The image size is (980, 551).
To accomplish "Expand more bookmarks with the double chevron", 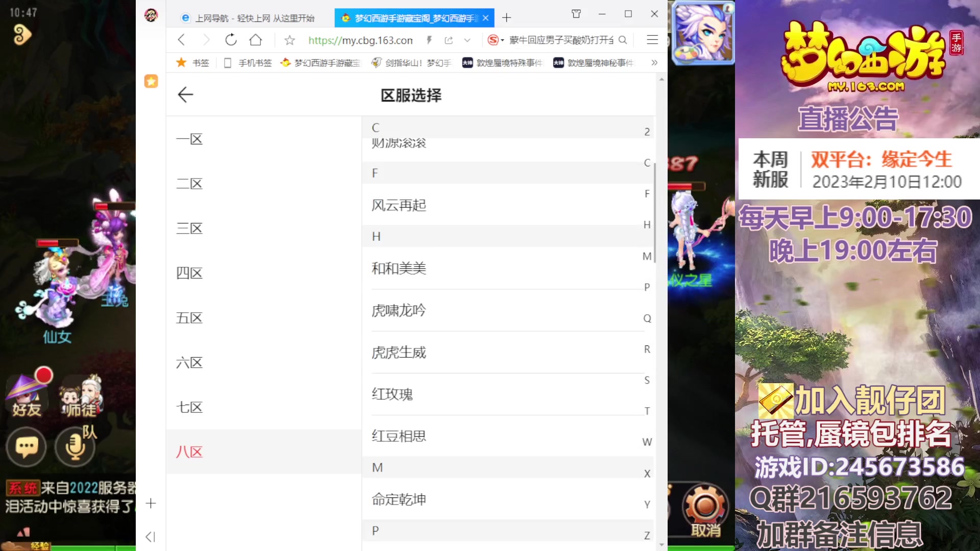I will click(x=654, y=63).
